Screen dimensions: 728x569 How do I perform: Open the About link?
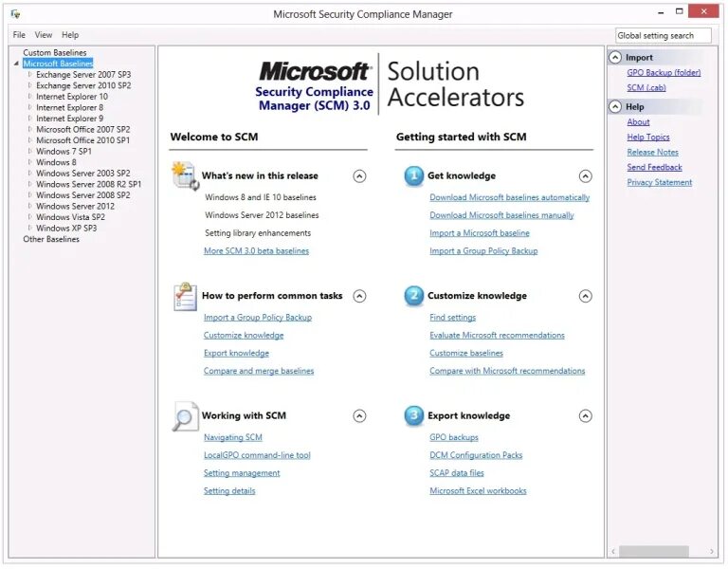638,121
